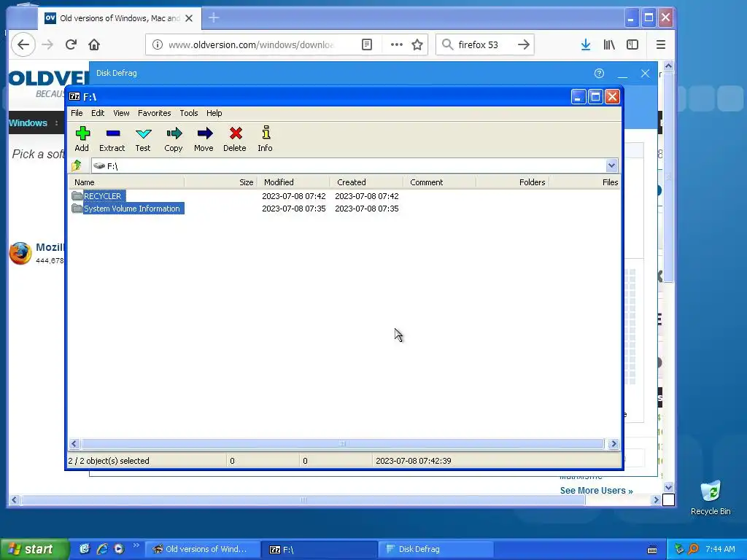Go up one folder level in 7-Zip
The width and height of the screenshot is (747, 560).
(x=77, y=166)
